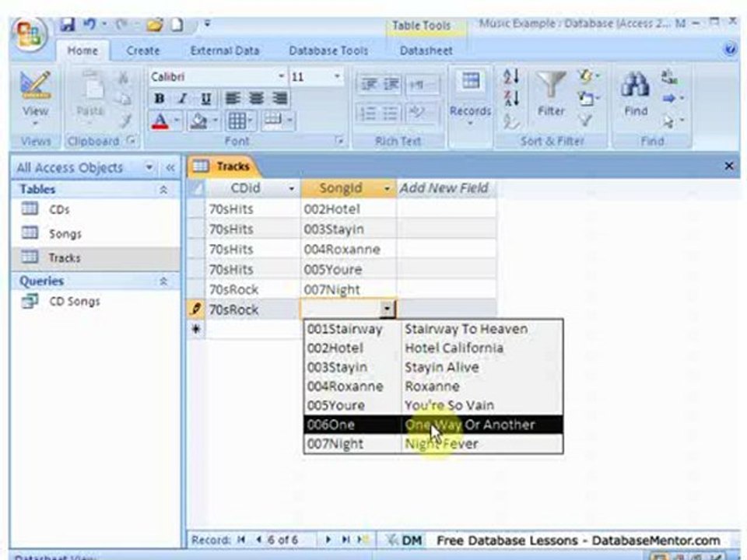Open the View button
Screen dimensions: 747x560
click(x=35, y=100)
